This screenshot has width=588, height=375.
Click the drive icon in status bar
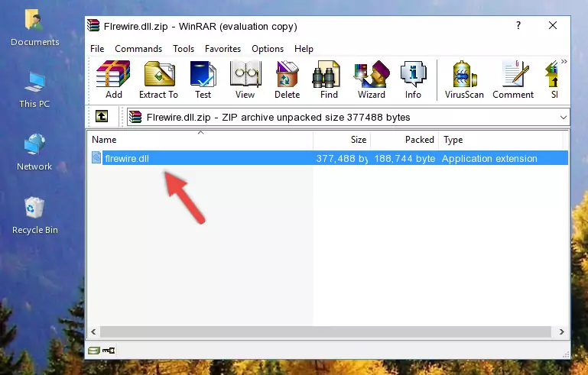(x=94, y=351)
